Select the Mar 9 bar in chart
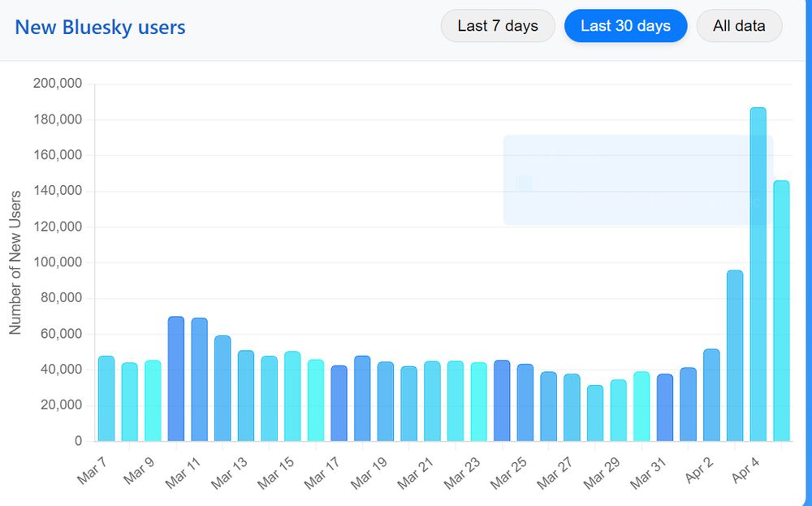Image resolution: width=812 pixels, height=506 pixels. [153, 401]
